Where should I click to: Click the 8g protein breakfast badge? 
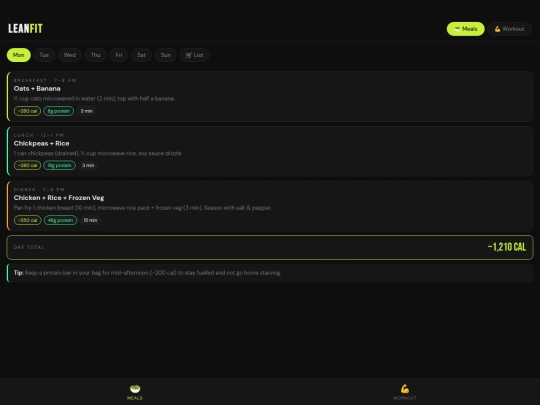click(x=59, y=111)
